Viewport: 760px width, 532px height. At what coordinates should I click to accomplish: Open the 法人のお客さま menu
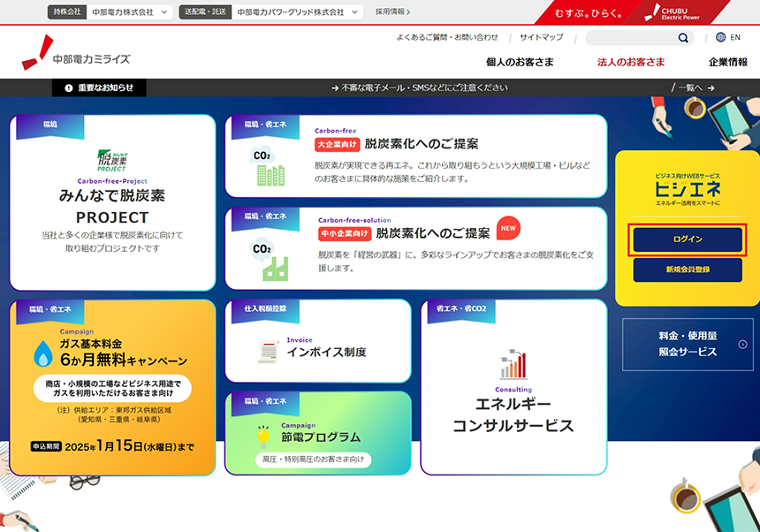pos(631,62)
